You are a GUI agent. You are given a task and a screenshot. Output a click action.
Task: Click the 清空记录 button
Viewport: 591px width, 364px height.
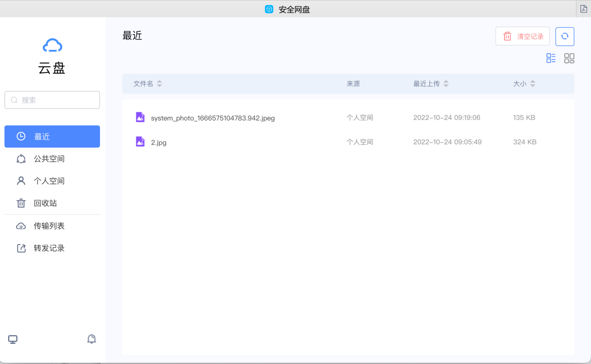point(522,36)
